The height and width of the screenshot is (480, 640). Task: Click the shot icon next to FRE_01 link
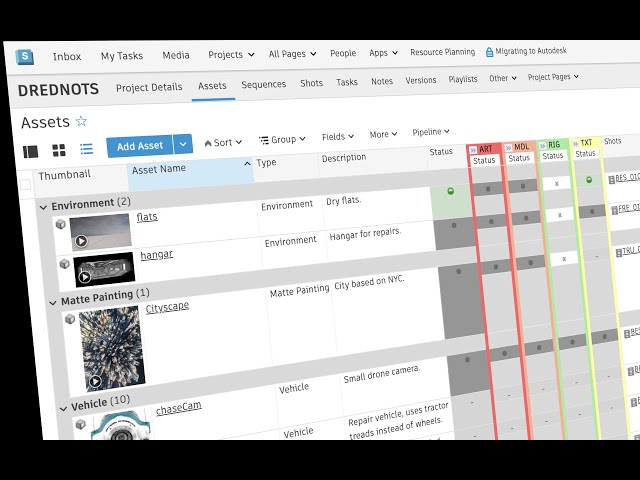click(x=615, y=211)
